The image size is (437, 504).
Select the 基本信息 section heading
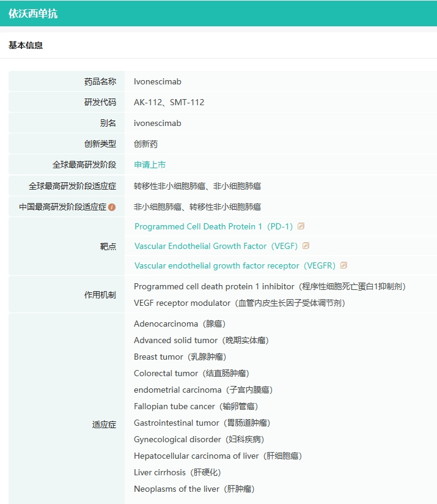(x=26, y=45)
